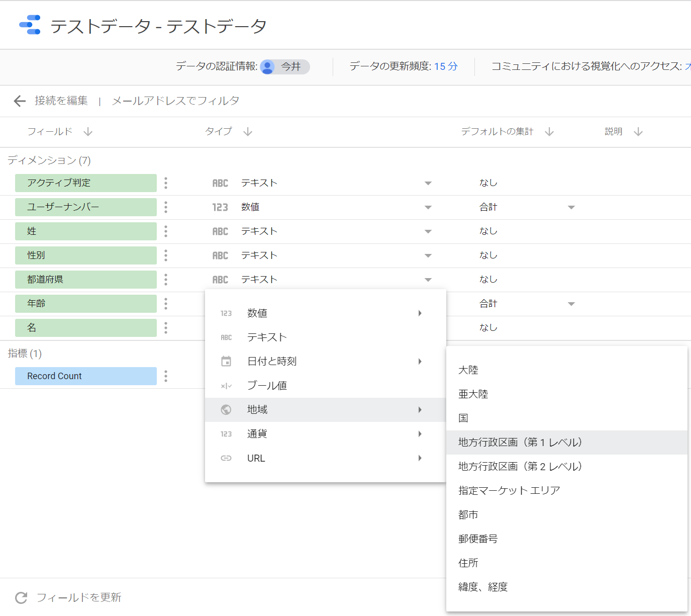Open the aggregation dropdown for 年齢
This screenshot has height=616, width=691.
(x=571, y=304)
